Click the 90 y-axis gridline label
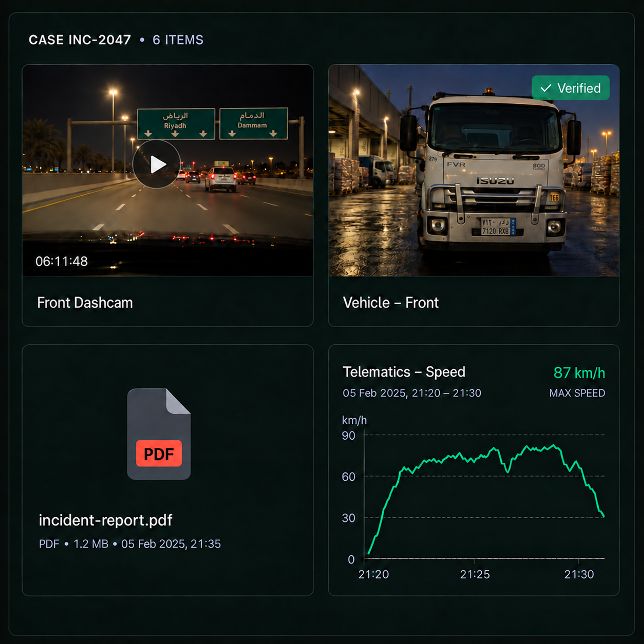Image resolution: width=644 pixels, height=644 pixels. tap(349, 436)
